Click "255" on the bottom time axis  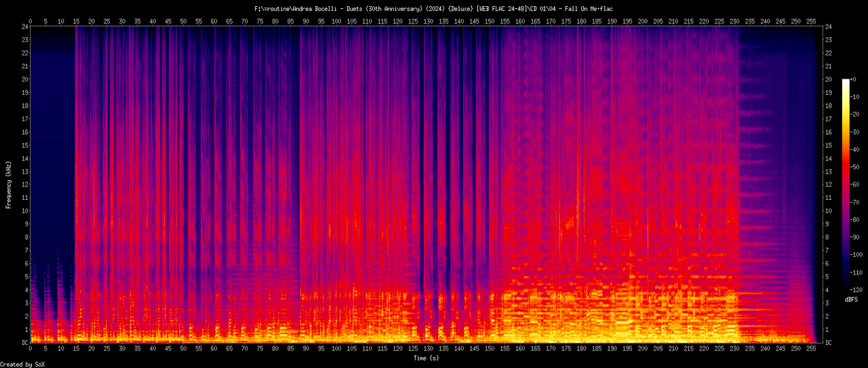811,349
